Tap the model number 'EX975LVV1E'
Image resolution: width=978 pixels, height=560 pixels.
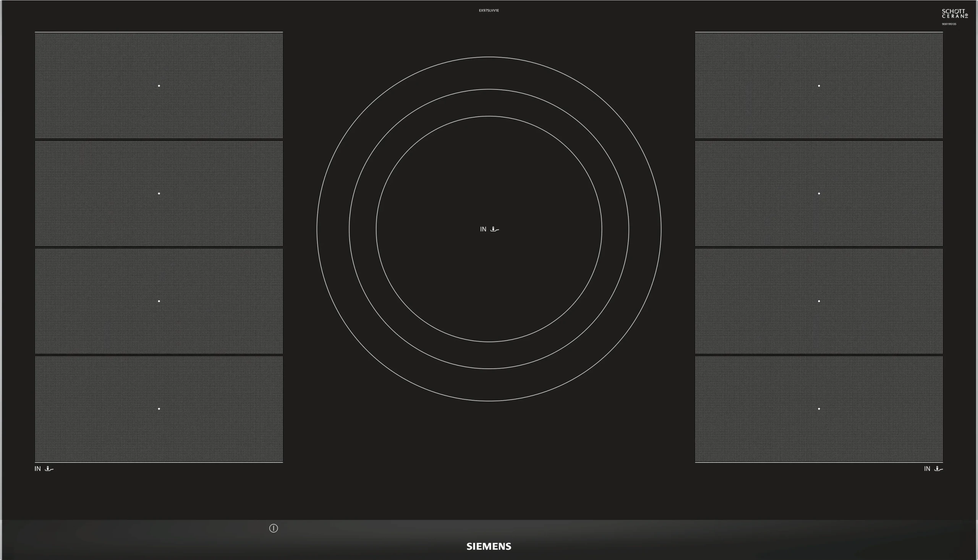tap(489, 10)
